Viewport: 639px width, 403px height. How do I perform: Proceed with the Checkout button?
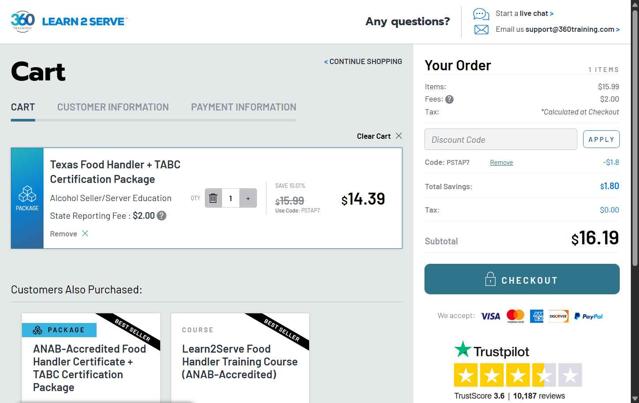coord(521,280)
